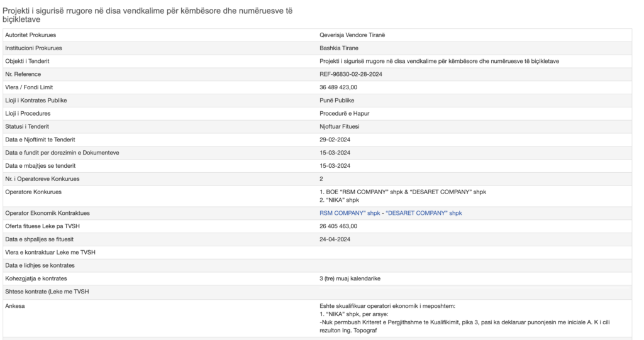Select the winning offer 26 405 463,00
The width and height of the screenshot is (644, 340).
coord(338,227)
